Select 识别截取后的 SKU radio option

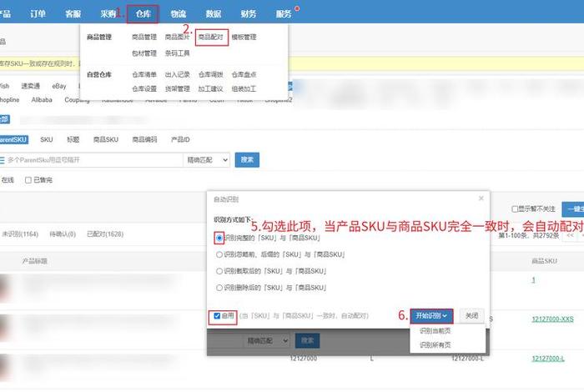coord(219,271)
